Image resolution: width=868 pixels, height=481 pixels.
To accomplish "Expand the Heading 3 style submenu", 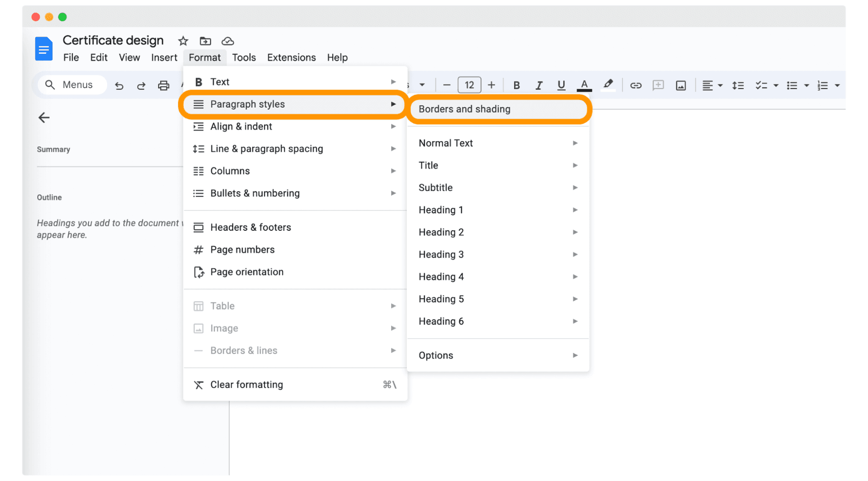I will point(498,254).
